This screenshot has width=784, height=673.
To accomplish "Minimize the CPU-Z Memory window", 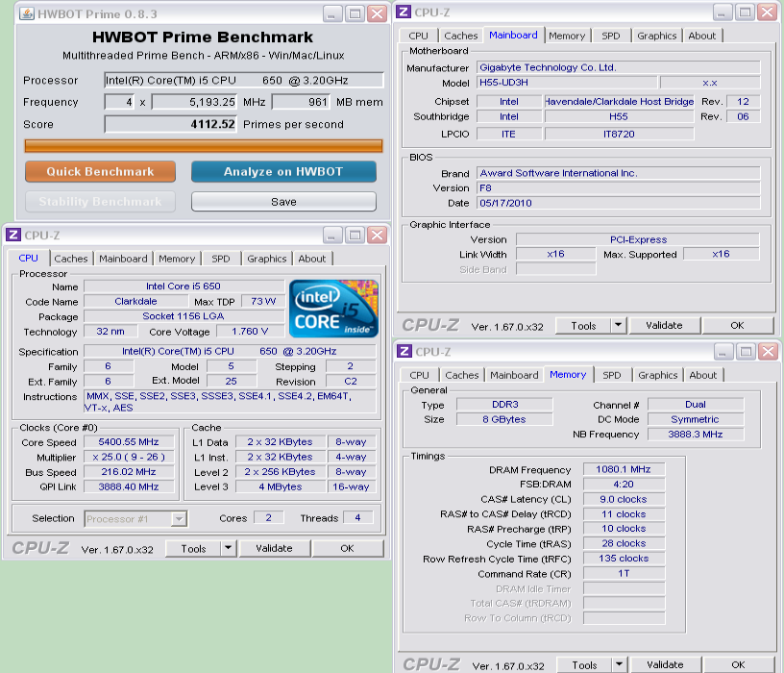I will pos(723,352).
